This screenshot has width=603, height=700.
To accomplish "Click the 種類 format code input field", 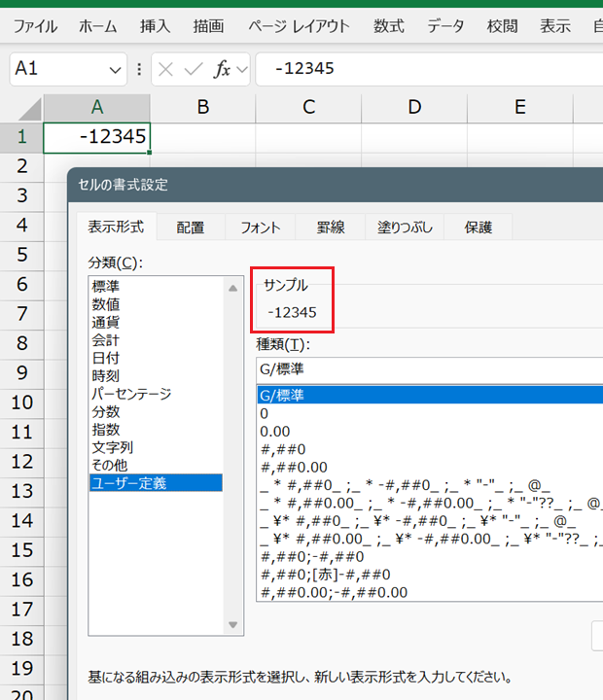I will coord(428,368).
